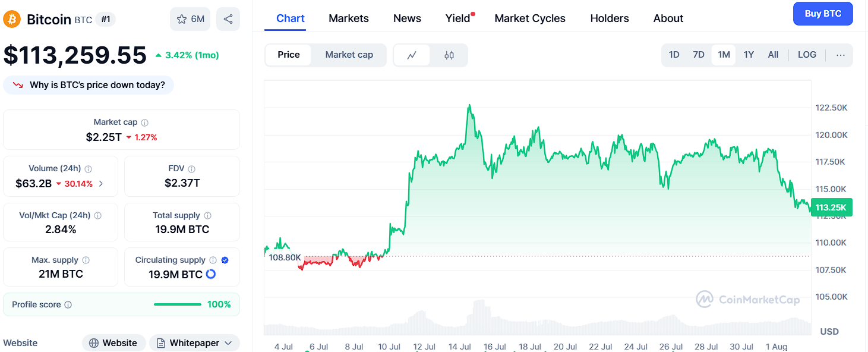This screenshot has width=868, height=352.
Task: Switch to candlestick chart icon
Action: coord(449,55)
